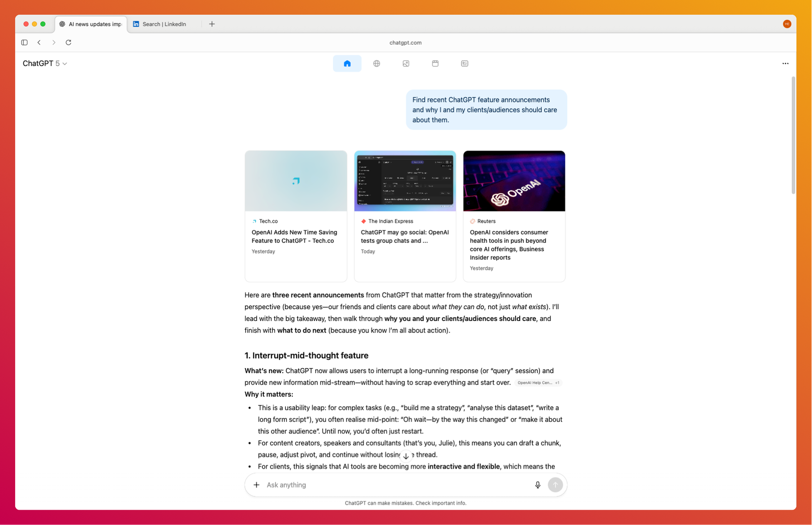
Task: Click the home icon in top toolbar
Action: 347,63
